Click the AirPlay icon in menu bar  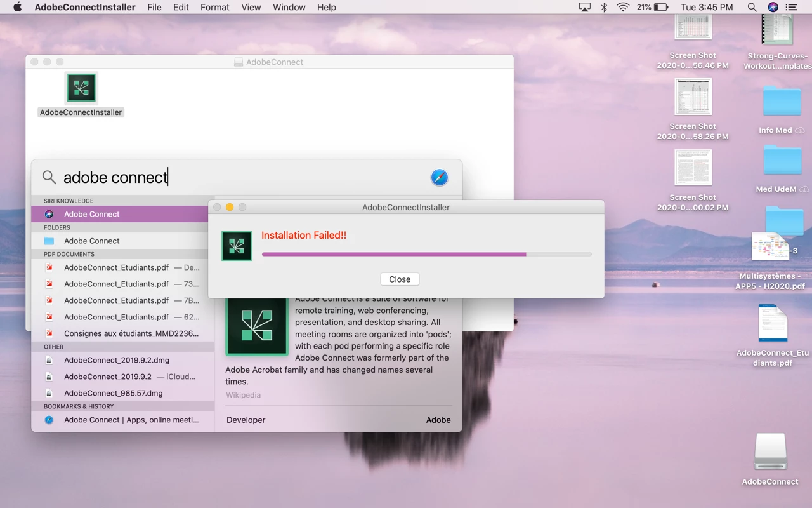(x=585, y=7)
